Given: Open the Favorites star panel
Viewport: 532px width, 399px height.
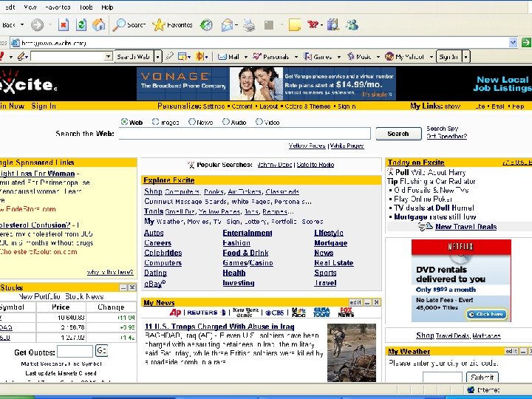Looking at the screenshot, I should pos(172,25).
